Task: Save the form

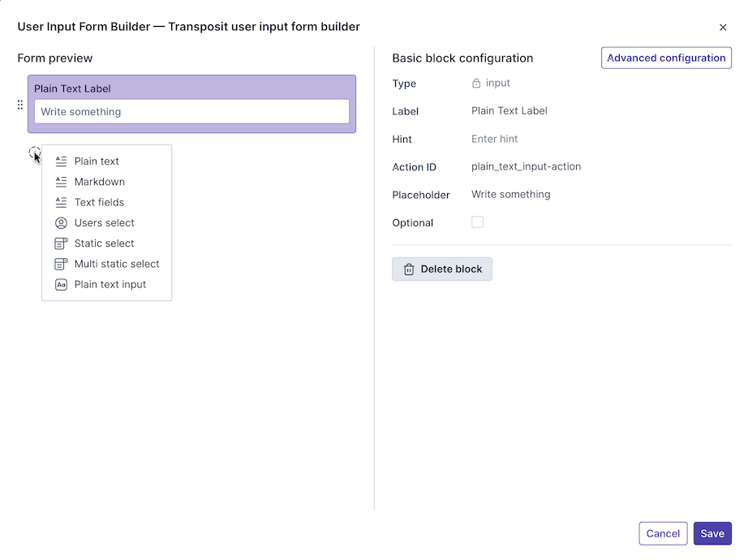Action: [712, 533]
